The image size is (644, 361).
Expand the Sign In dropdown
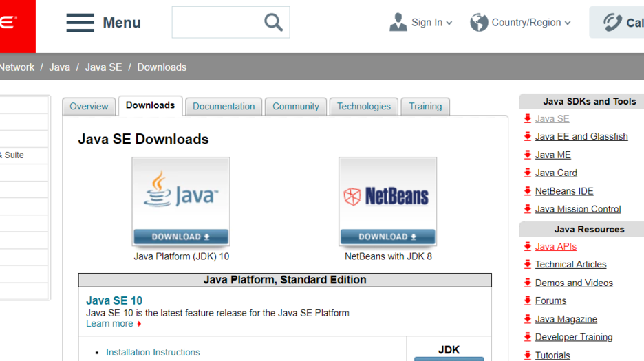pyautogui.click(x=449, y=23)
